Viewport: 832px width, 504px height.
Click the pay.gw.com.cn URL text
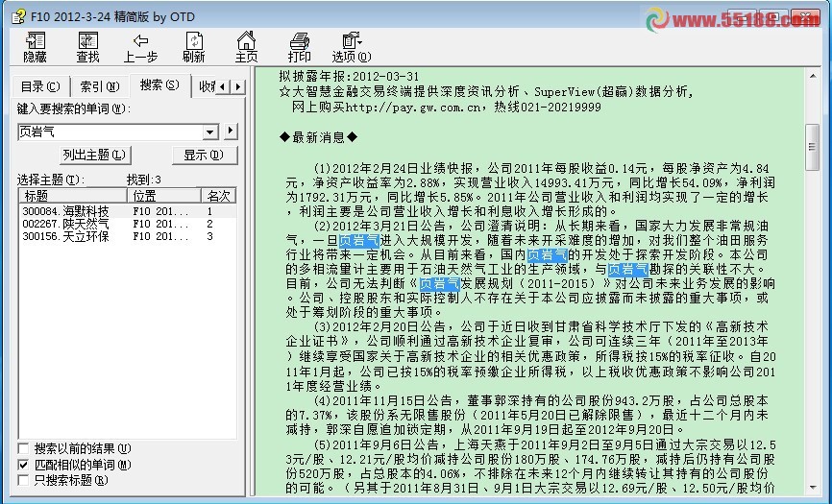414,108
